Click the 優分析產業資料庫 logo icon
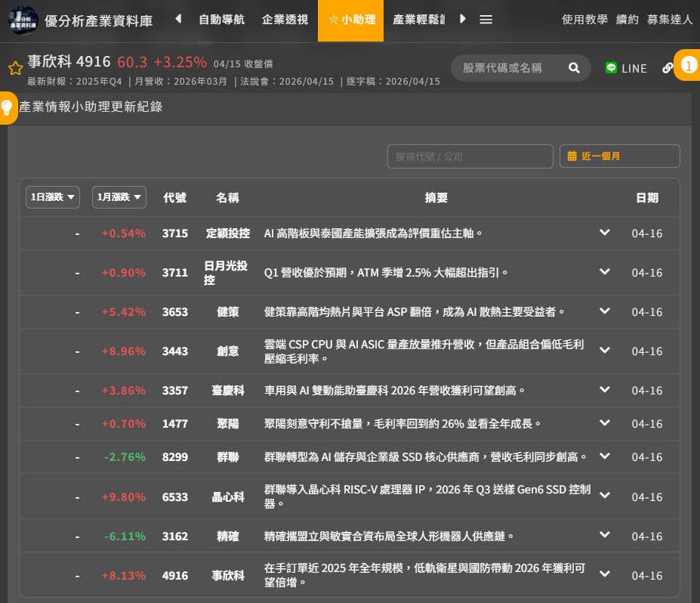 click(x=23, y=20)
